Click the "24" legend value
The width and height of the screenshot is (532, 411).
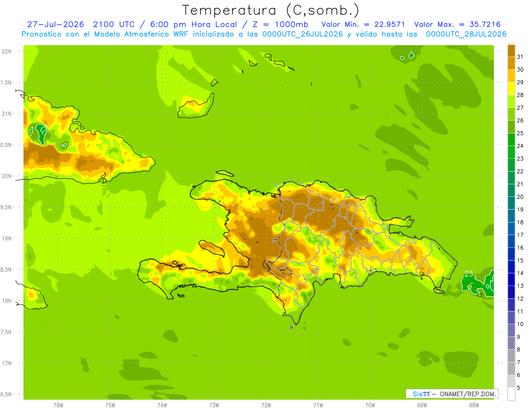point(520,146)
